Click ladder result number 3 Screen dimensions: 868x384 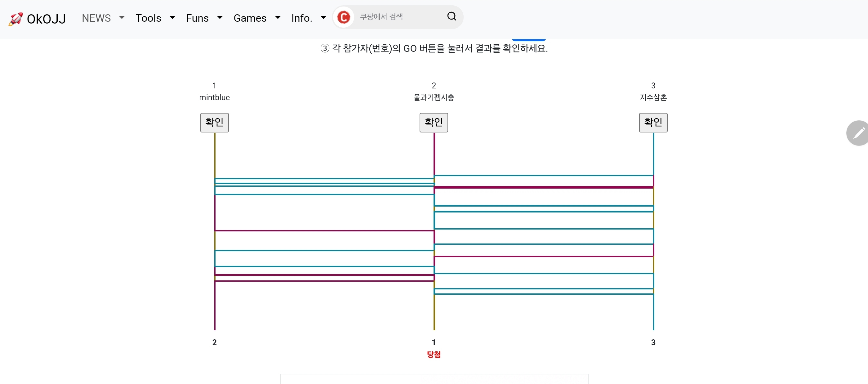tap(653, 342)
